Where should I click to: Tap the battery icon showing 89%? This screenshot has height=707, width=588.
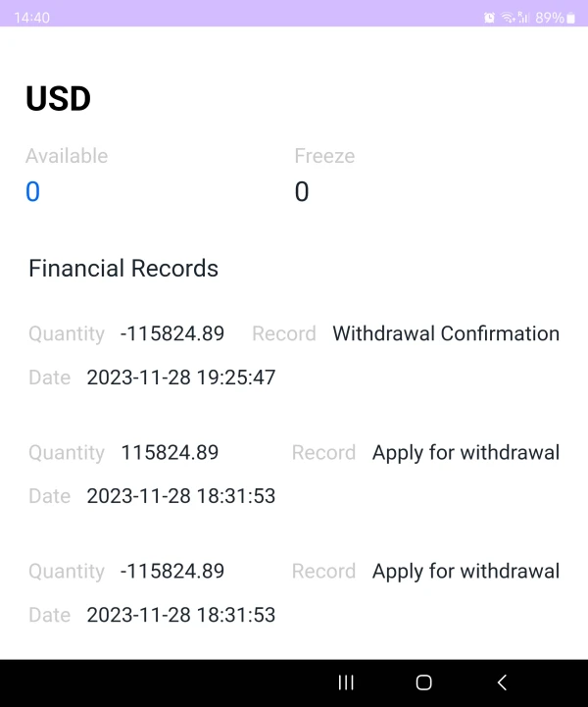(570, 18)
